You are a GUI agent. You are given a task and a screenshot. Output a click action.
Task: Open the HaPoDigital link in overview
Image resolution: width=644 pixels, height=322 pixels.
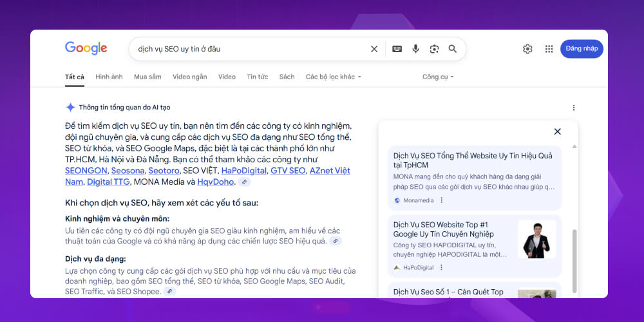pyautogui.click(x=244, y=171)
